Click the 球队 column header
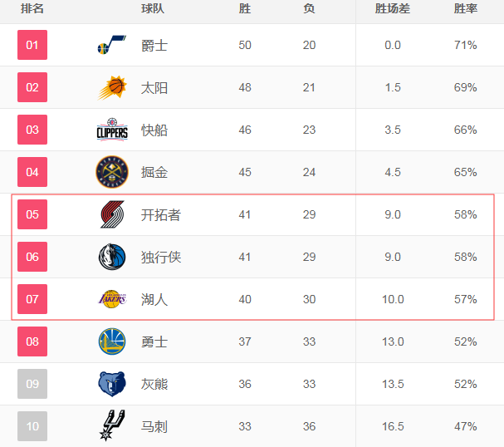 153,8
